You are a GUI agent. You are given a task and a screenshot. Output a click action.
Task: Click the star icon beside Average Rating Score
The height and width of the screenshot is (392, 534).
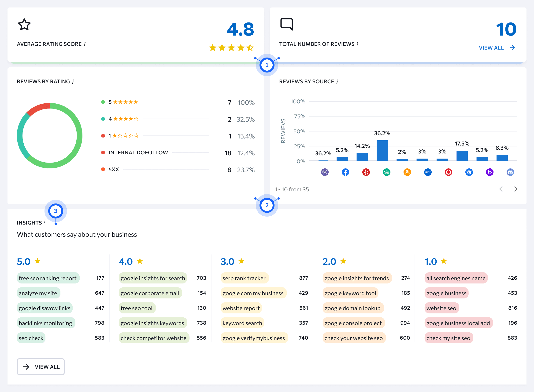pos(24,24)
